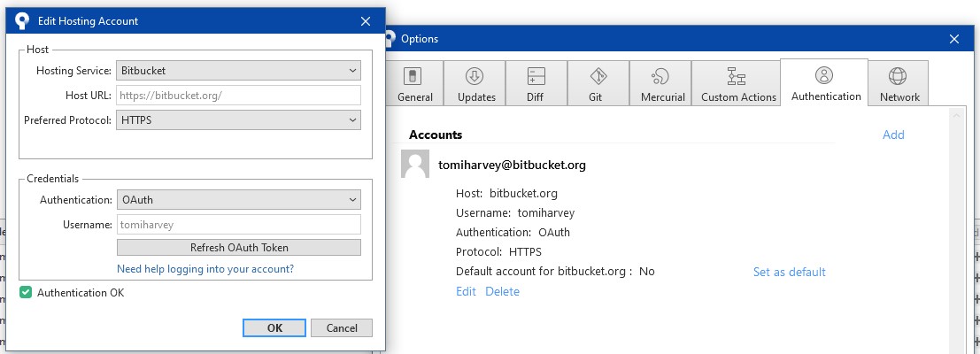
Task: Open the Authentication method dropdown
Action: pos(239,200)
